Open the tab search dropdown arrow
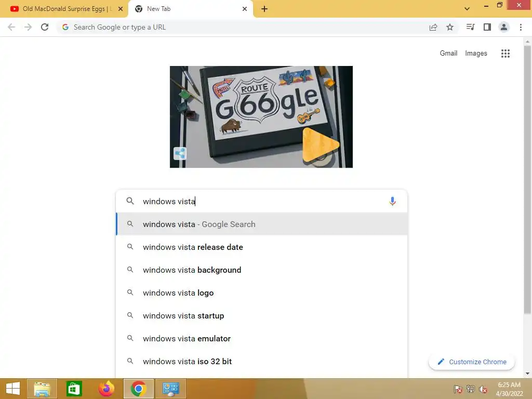 [x=467, y=9]
